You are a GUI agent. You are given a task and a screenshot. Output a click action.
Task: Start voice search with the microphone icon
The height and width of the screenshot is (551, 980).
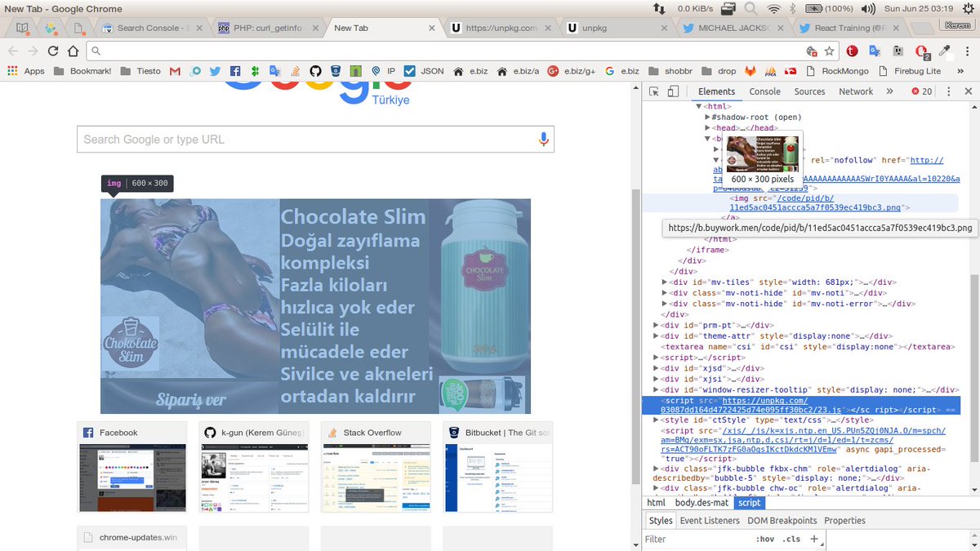(544, 140)
